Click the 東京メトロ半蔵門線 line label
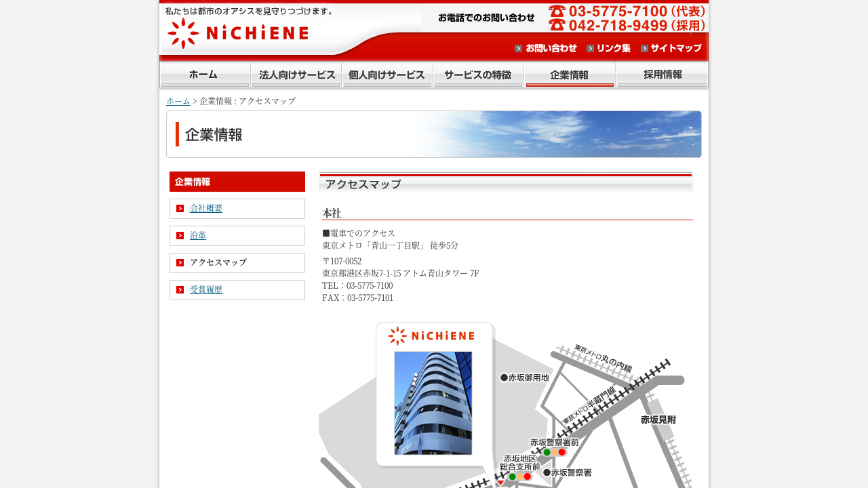The image size is (868, 488). tap(589, 405)
